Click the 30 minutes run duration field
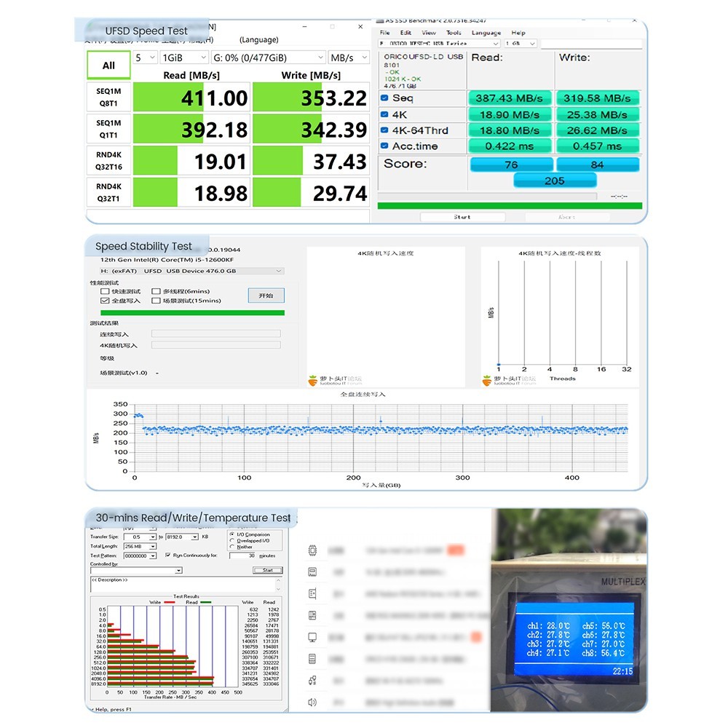The width and height of the screenshot is (728, 728). [241, 555]
